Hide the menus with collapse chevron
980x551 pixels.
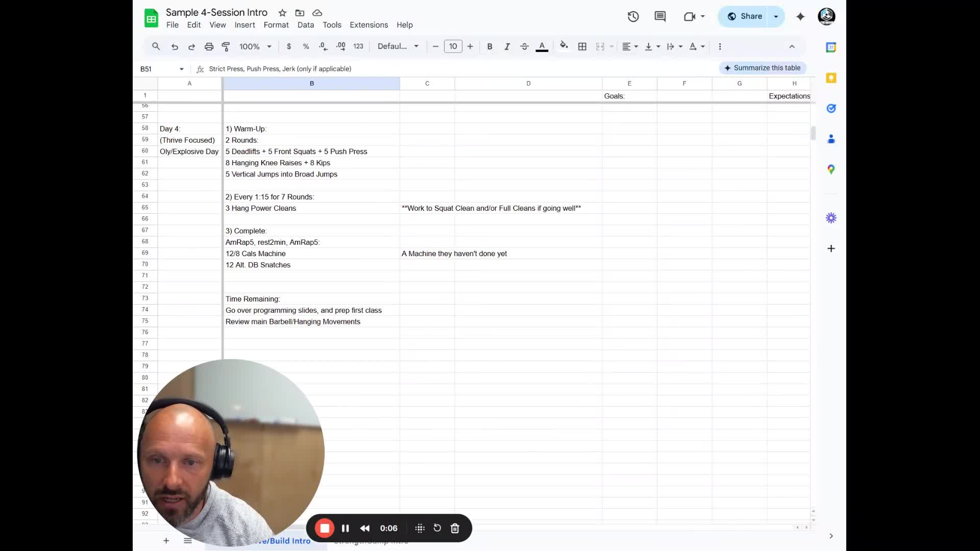point(792,46)
